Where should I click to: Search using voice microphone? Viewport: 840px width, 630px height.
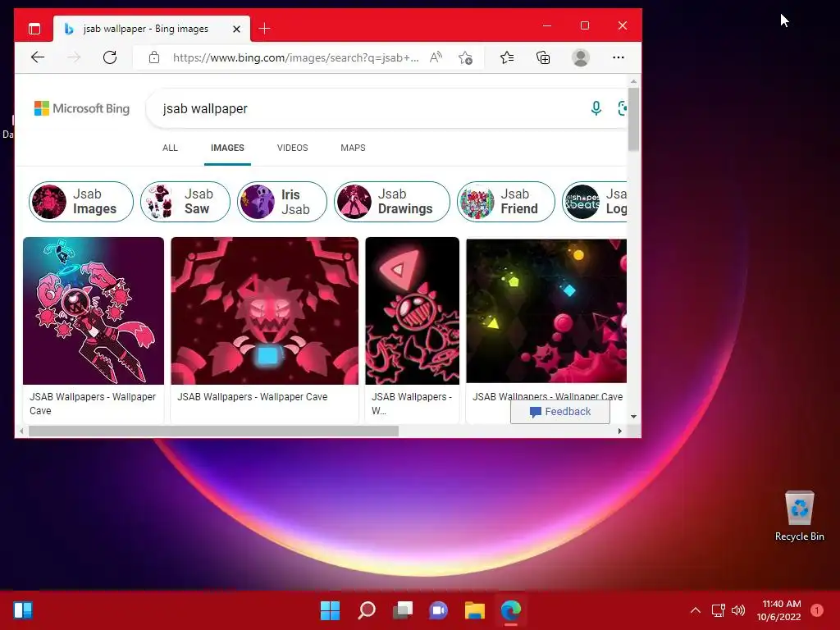pyautogui.click(x=596, y=108)
